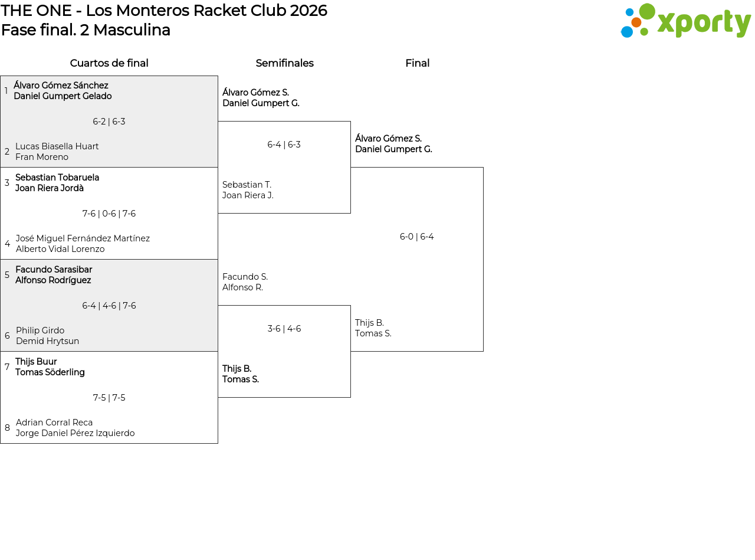
Task: Open pair José Miguel Fernández Martínez
Action: (x=83, y=244)
